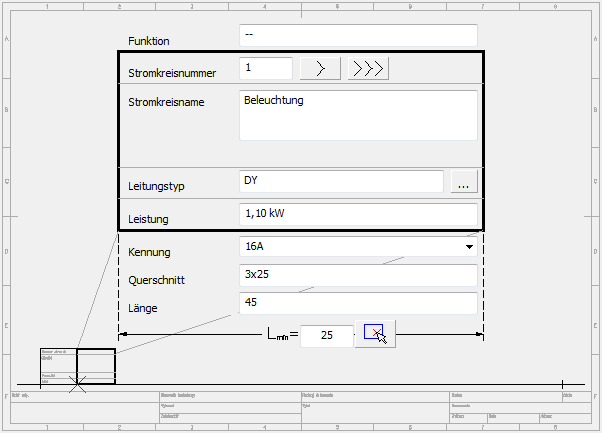Screen dimensions: 602x433
Task: Click the Leitungstyp field containing DY
Action: pos(341,182)
